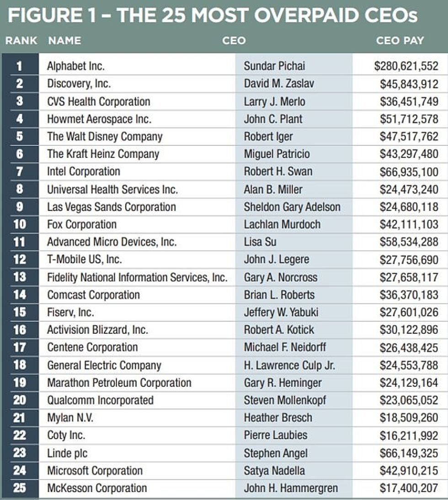Click The Walt Disney Company entry
This screenshot has height=500, width=448.
point(105,136)
